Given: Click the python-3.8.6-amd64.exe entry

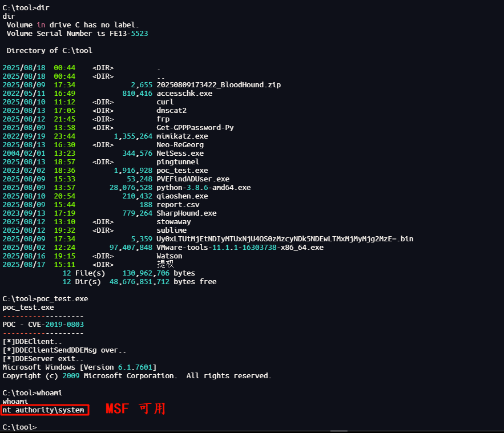Looking at the screenshot, I should pos(203,188).
